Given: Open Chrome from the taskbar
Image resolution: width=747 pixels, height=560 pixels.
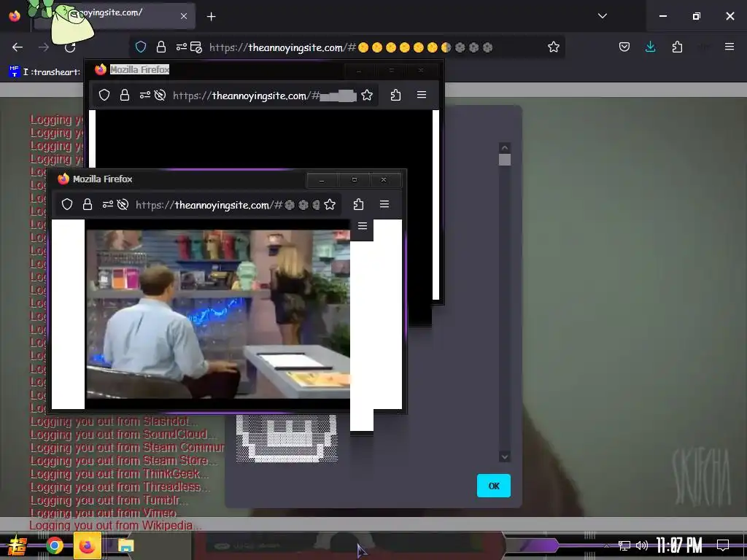Looking at the screenshot, I should pos(55,545).
